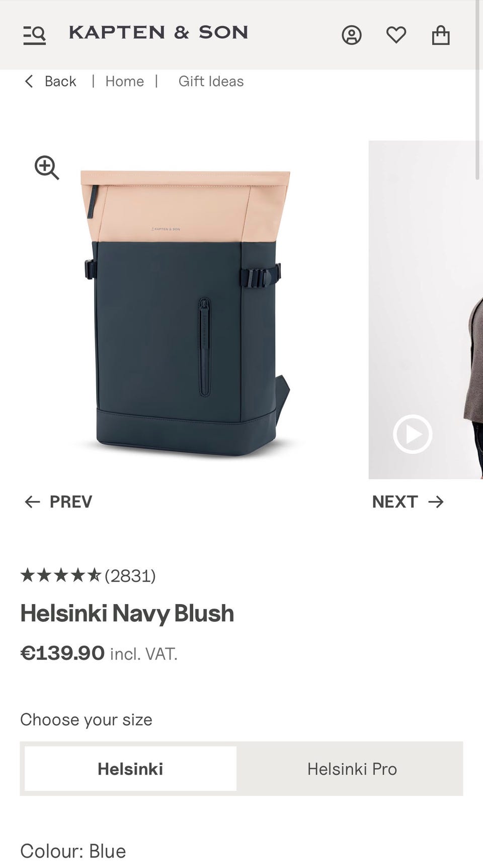
Task: Open the shopping bag cart
Action: pos(441,35)
